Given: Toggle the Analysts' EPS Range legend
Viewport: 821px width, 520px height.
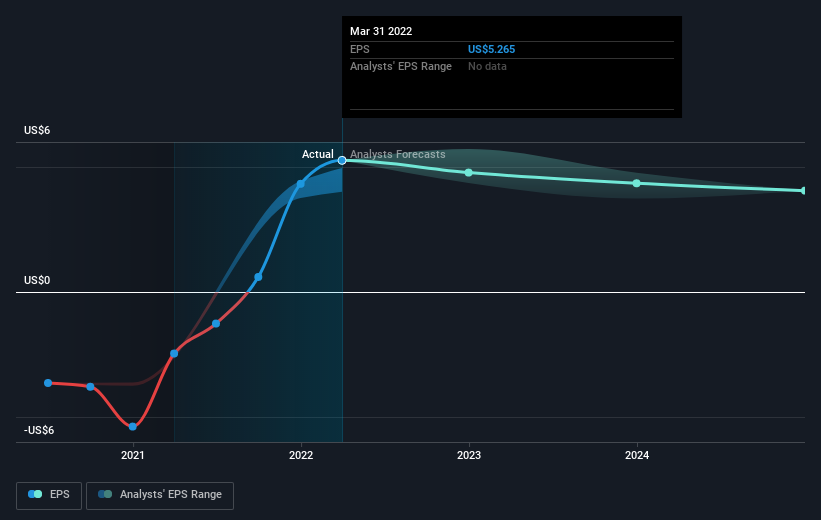Looking at the screenshot, I should click(160, 495).
